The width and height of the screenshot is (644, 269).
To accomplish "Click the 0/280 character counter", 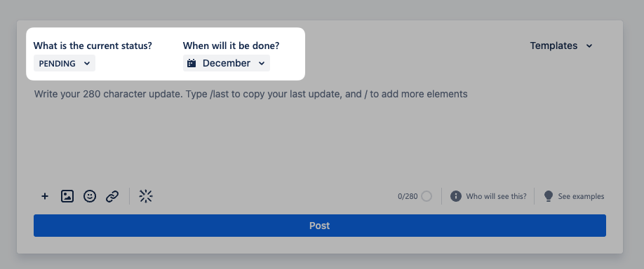I will point(408,196).
